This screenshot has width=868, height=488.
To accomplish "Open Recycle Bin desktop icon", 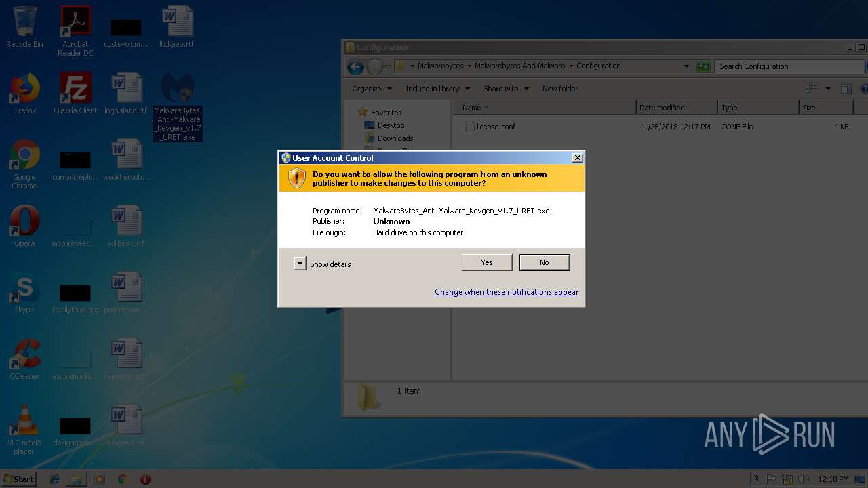I will click(24, 27).
